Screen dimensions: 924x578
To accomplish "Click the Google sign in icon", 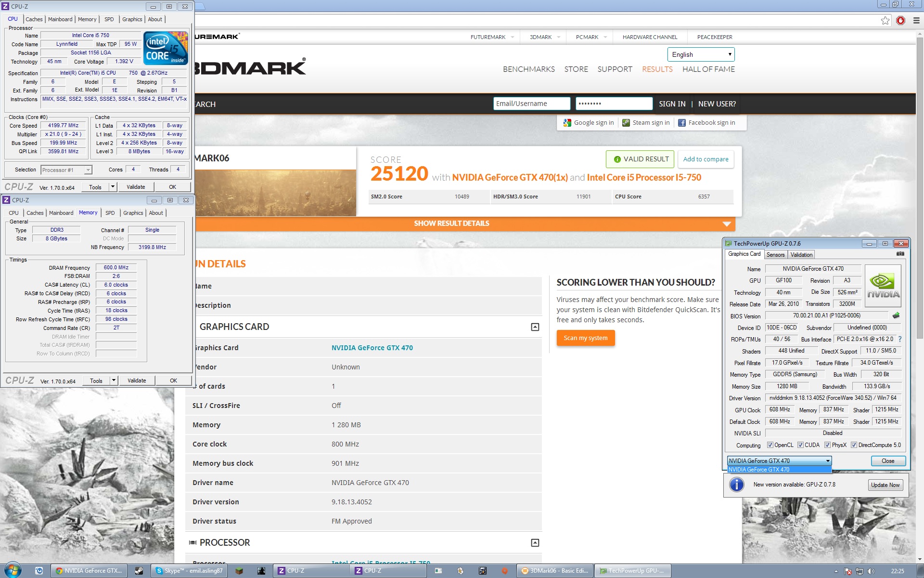I will pos(567,123).
